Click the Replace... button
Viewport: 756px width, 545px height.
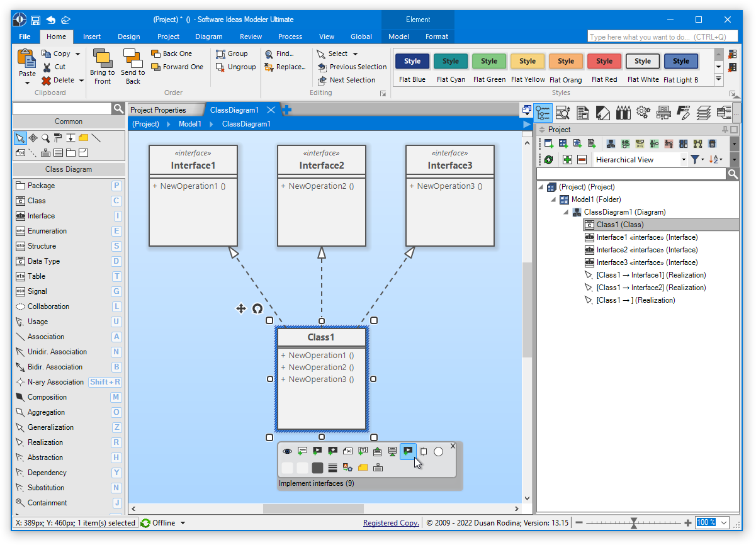pyautogui.click(x=285, y=67)
